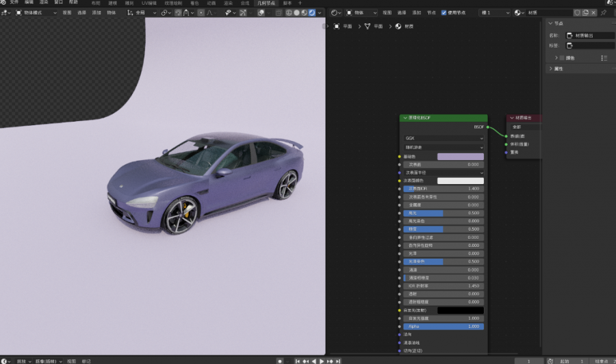Toggle the snapping magnet icon

[178, 12]
